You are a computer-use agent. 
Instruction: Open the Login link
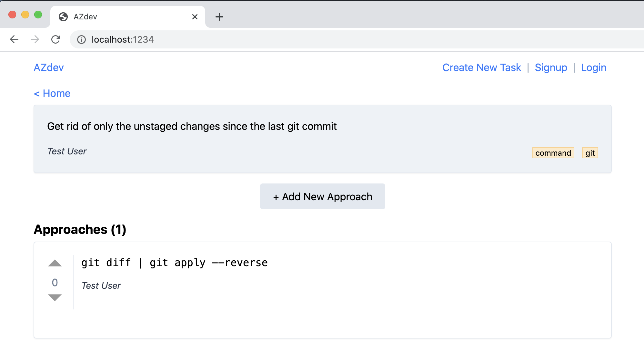tap(594, 68)
